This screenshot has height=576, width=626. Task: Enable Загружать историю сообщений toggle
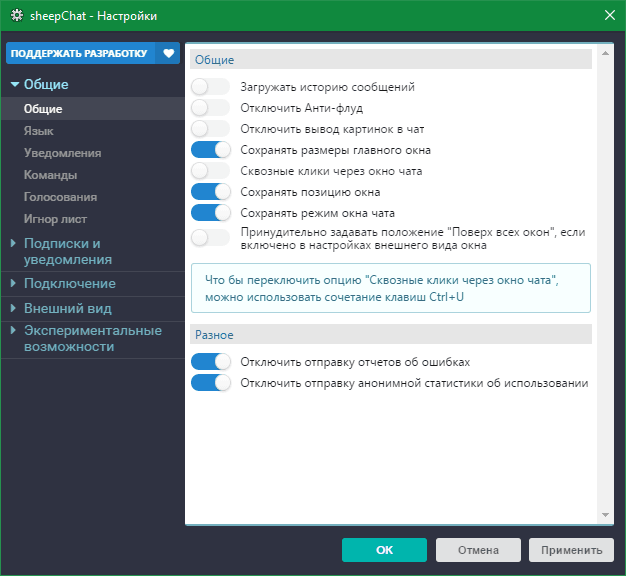tap(210, 87)
